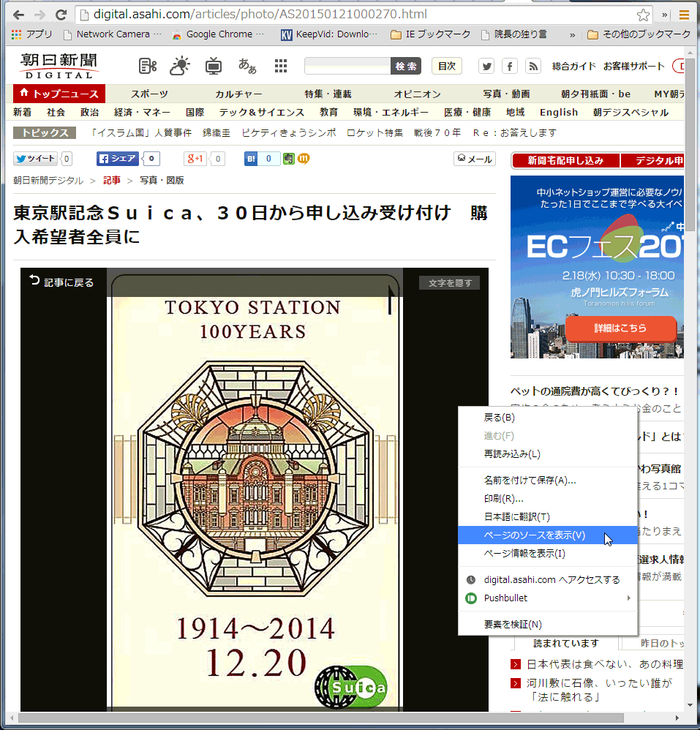Open the テック&サイエンス section link
The height and width of the screenshot is (730, 700).
point(262,112)
